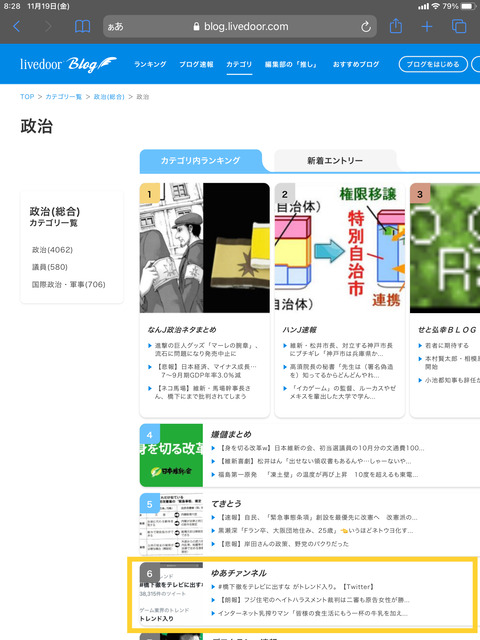480x640 pixels.
Task: Tap the Wi-Fi icon in status bar
Action: (x=436, y=6)
